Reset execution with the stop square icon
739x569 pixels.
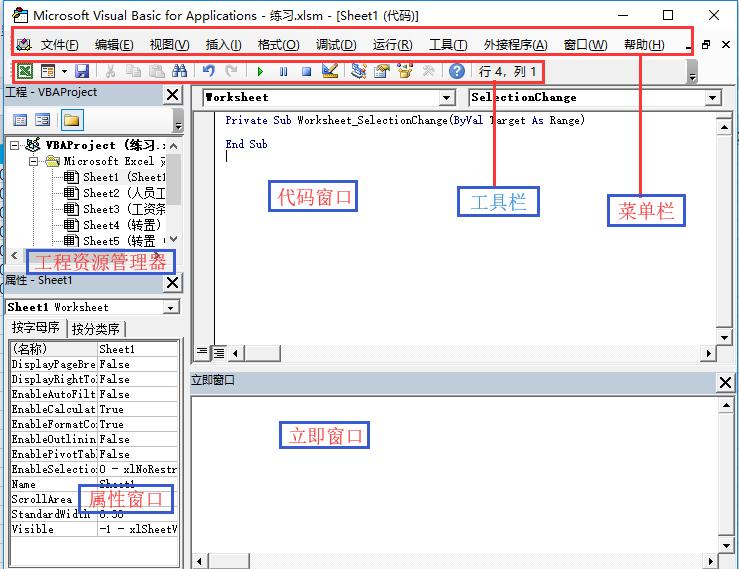[x=306, y=72]
